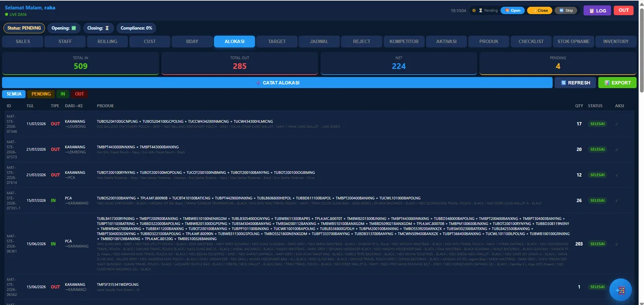Switch to the TARGET tab
Image resolution: width=644 pixels, height=305 pixels.
click(x=277, y=41)
